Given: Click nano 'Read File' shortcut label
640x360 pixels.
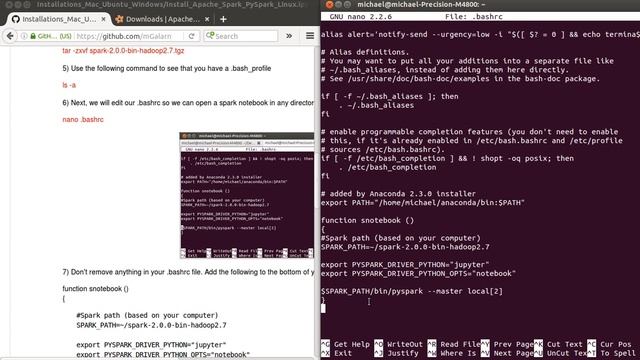Looking at the screenshot, I should coord(460,344).
